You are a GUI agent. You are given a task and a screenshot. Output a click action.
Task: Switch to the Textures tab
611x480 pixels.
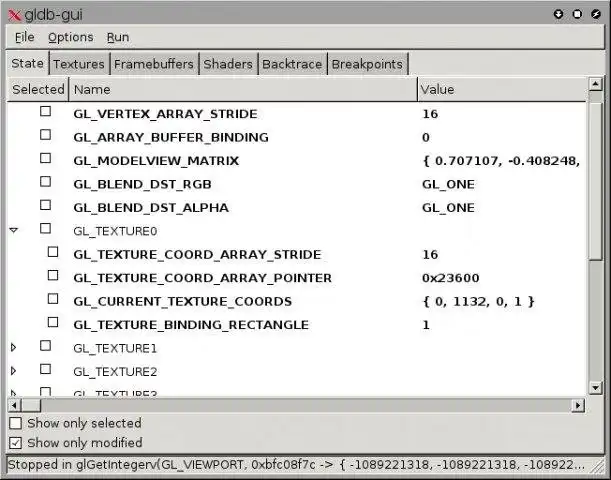(79, 64)
